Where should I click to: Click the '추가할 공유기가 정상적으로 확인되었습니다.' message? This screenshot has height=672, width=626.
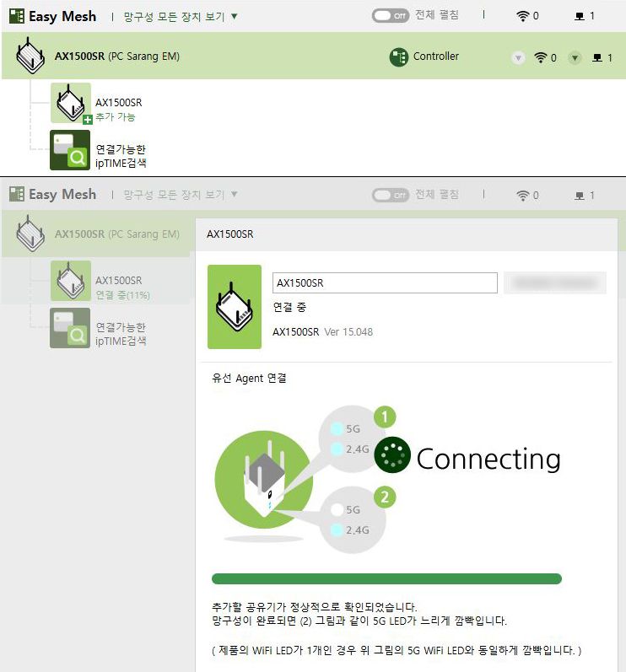coord(315,607)
